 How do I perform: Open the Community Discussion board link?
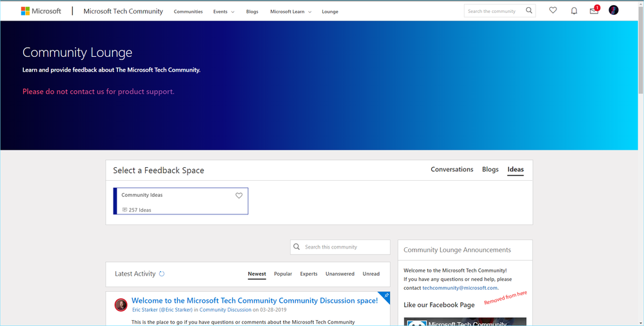pos(225,310)
